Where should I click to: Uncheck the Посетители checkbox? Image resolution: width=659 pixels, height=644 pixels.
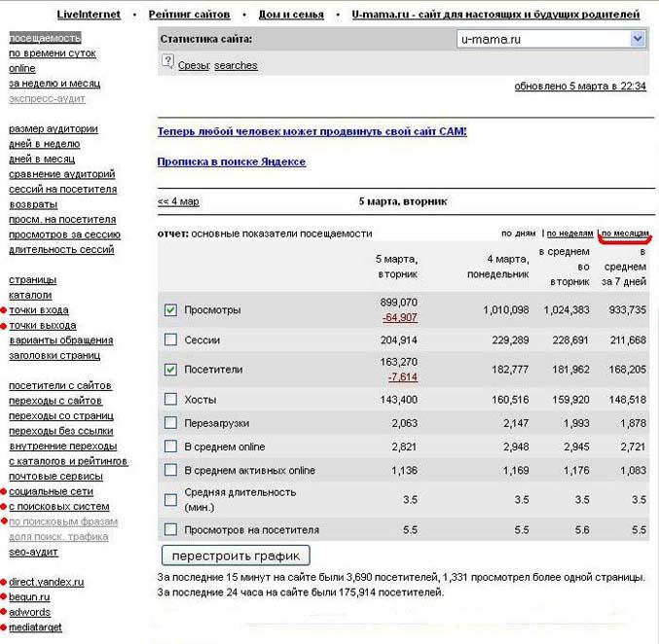click(170, 370)
